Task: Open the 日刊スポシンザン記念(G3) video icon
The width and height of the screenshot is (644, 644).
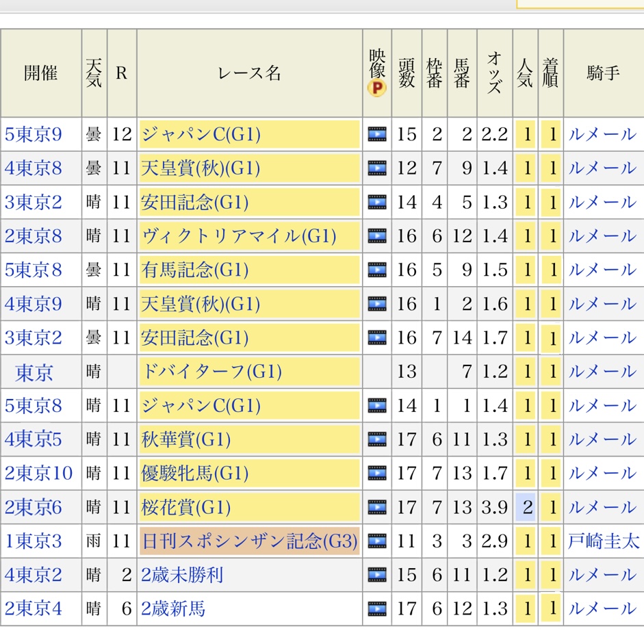Action: pyautogui.click(x=376, y=542)
